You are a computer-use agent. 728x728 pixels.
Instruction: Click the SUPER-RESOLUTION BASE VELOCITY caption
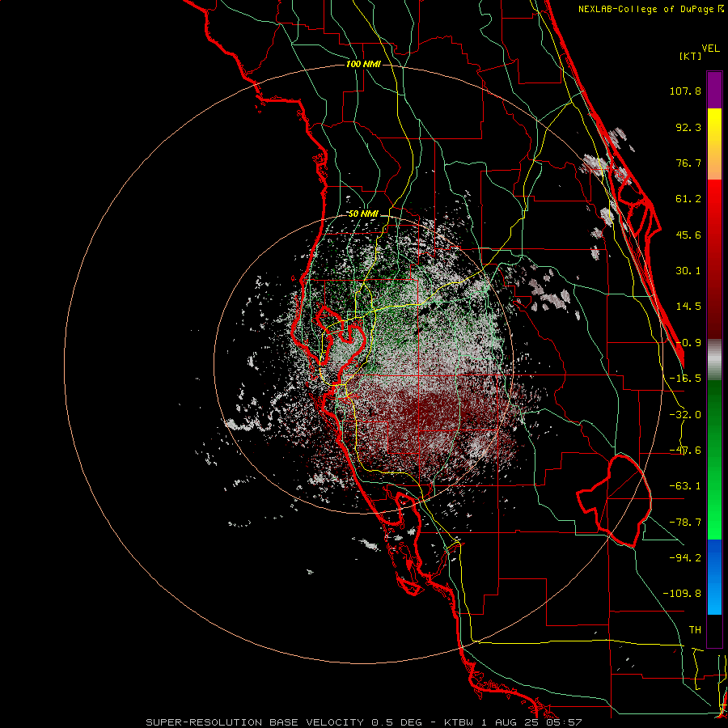coord(255,722)
